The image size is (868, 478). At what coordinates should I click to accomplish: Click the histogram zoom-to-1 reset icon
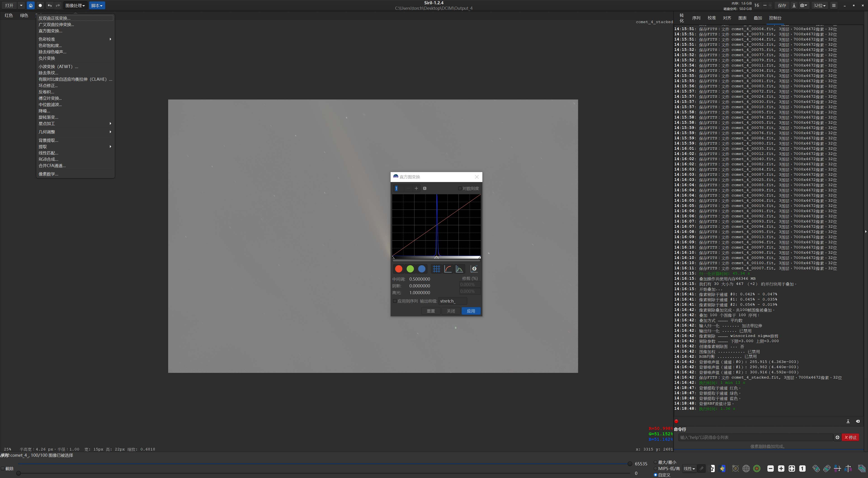coord(425,188)
